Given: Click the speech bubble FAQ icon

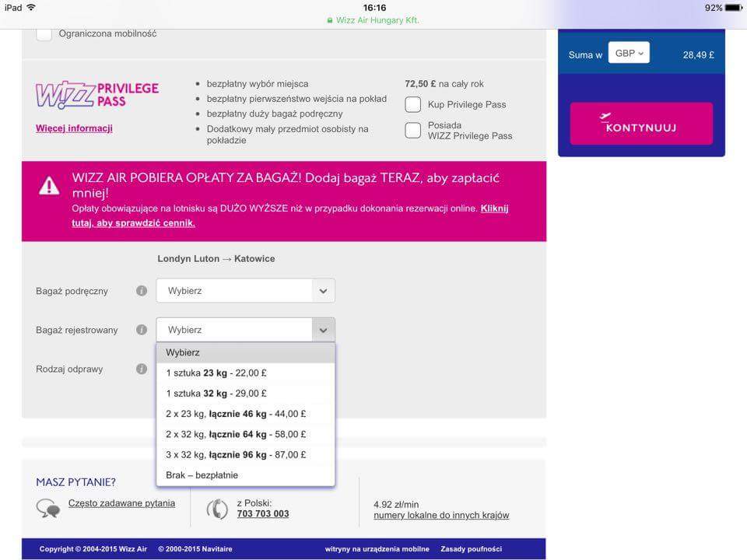Looking at the screenshot, I should tap(48, 508).
